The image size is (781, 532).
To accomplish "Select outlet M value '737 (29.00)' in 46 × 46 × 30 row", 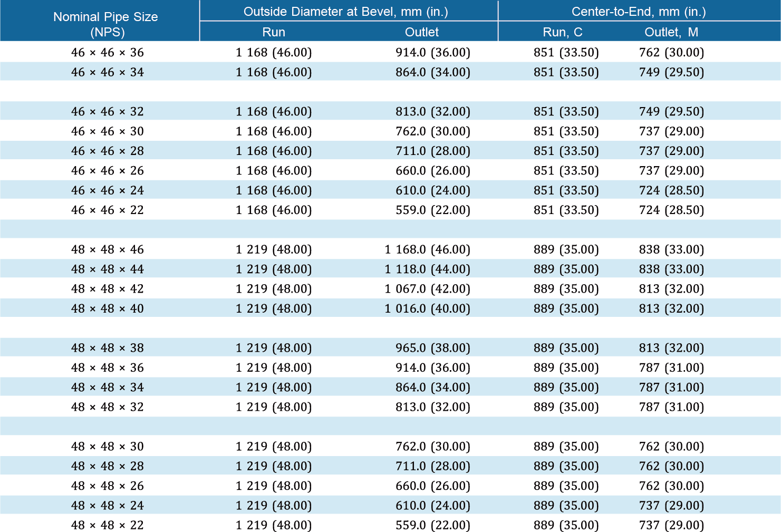I will (672, 131).
